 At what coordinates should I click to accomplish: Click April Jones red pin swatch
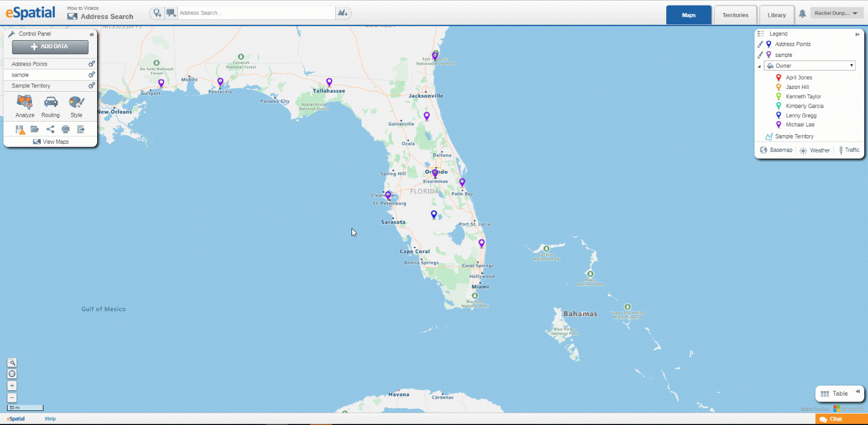click(778, 78)
